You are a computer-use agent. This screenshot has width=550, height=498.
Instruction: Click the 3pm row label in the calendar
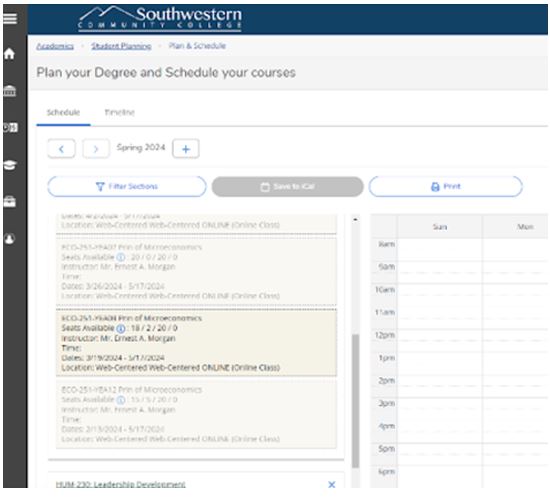coord(387,404)
